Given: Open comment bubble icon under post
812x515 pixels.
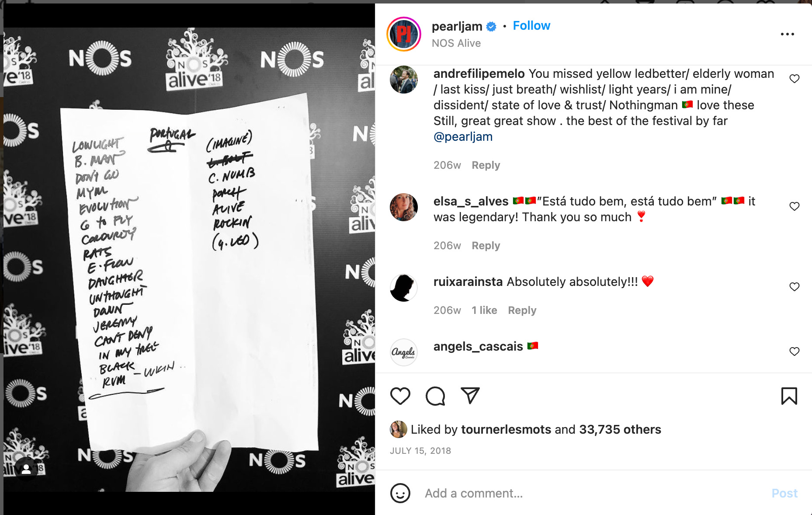Looking at the screenshot, I should coord(435,396).
